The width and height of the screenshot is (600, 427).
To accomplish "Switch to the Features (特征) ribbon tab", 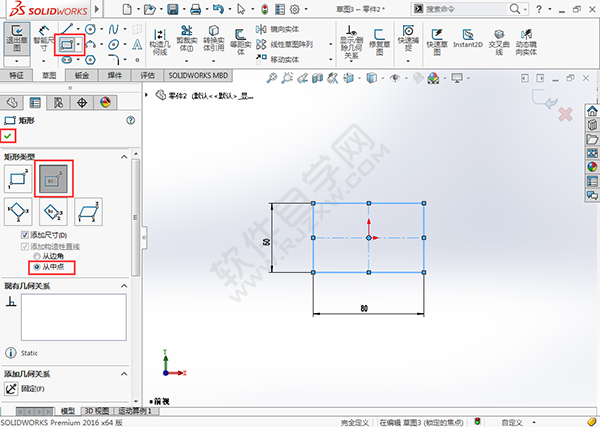I will pyautogui.click(x=16, y=75).
